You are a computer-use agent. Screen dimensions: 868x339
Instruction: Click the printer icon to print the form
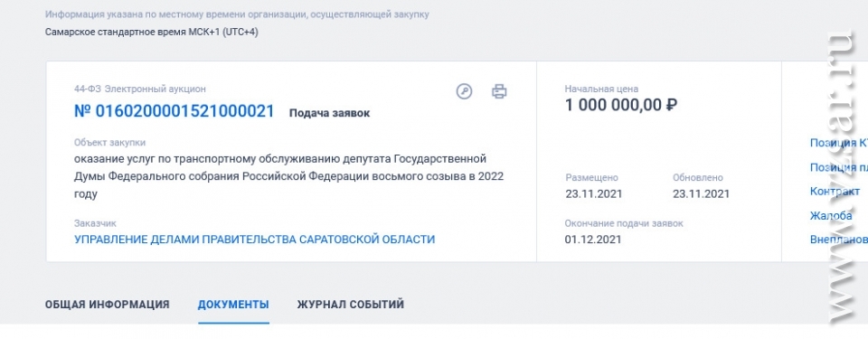tap(499, 90)
